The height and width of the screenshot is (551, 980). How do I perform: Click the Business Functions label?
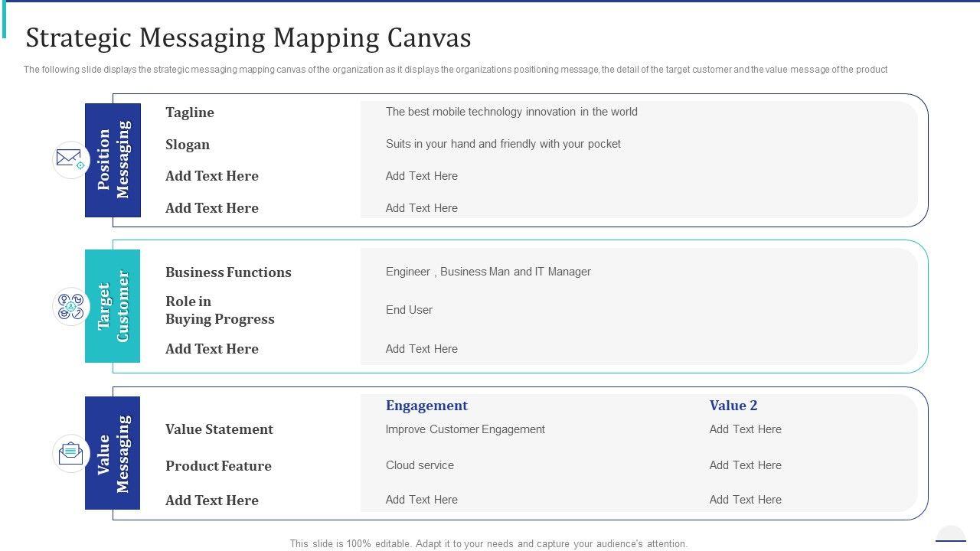coord(228,272)
